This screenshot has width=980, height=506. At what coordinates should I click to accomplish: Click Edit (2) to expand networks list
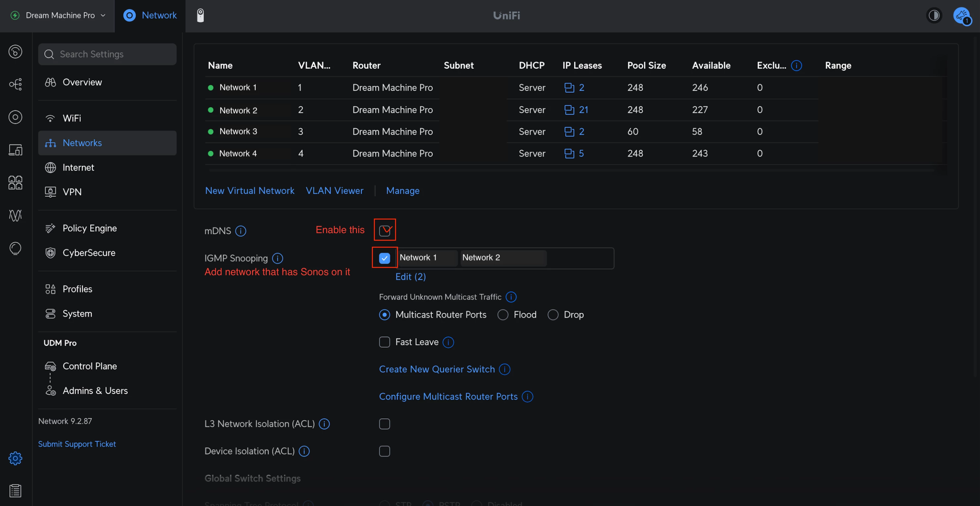(410, 277)
